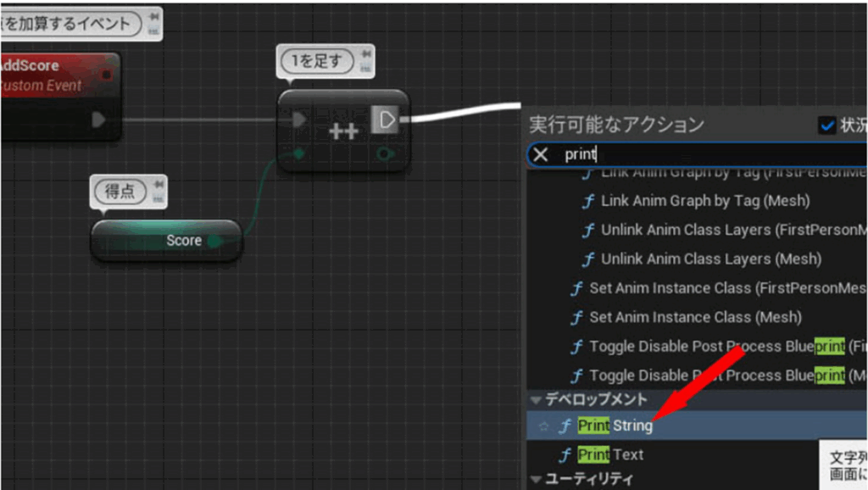Toggle the context sensitive 状況 checkbox

[827, 125]
